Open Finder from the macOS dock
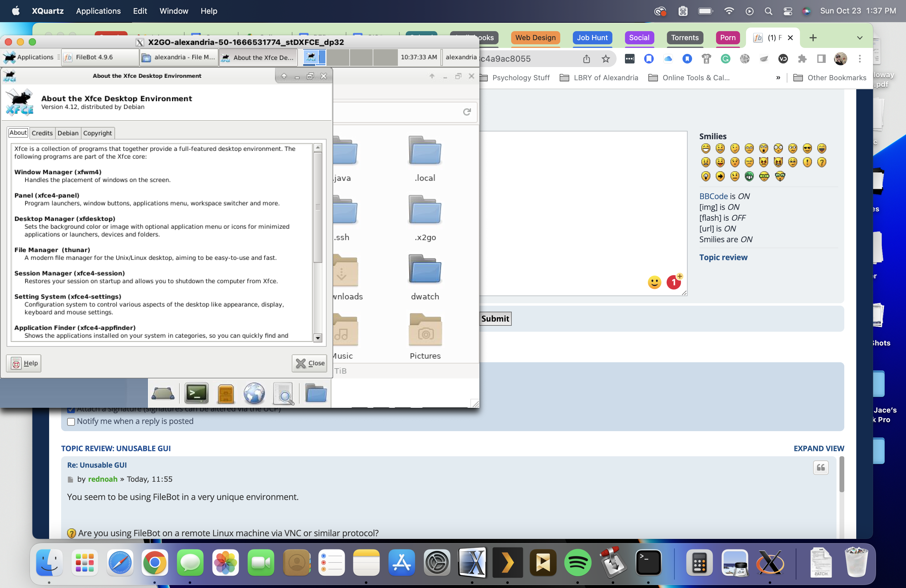 49,562
